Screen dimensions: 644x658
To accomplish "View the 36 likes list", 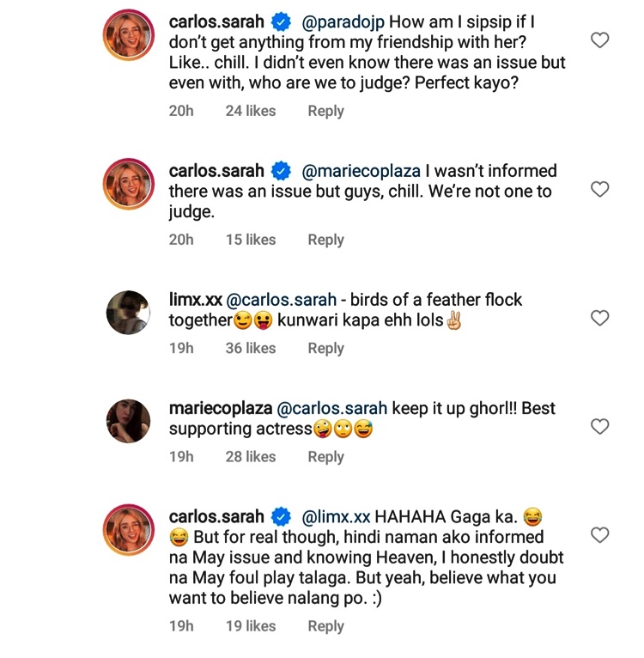I will click(250, 348).
